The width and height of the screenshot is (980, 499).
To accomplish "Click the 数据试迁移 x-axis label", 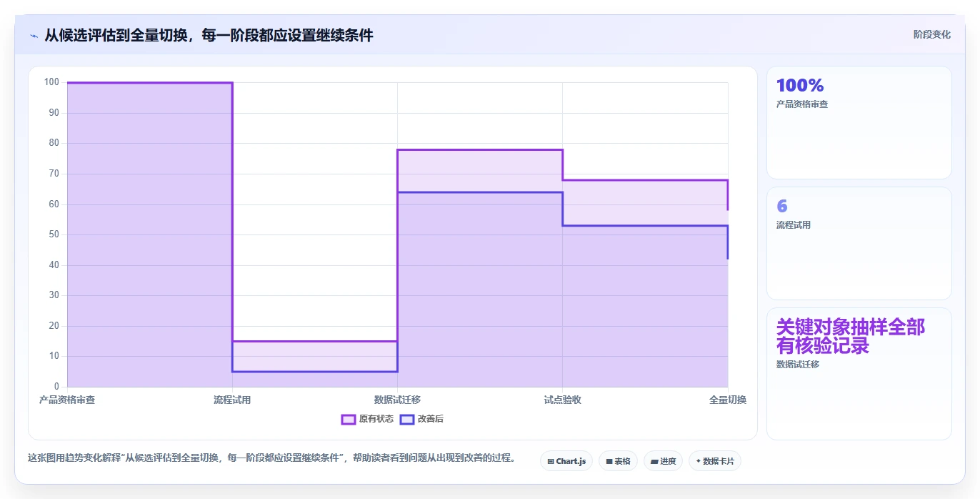I will click(x=397, y=400).
